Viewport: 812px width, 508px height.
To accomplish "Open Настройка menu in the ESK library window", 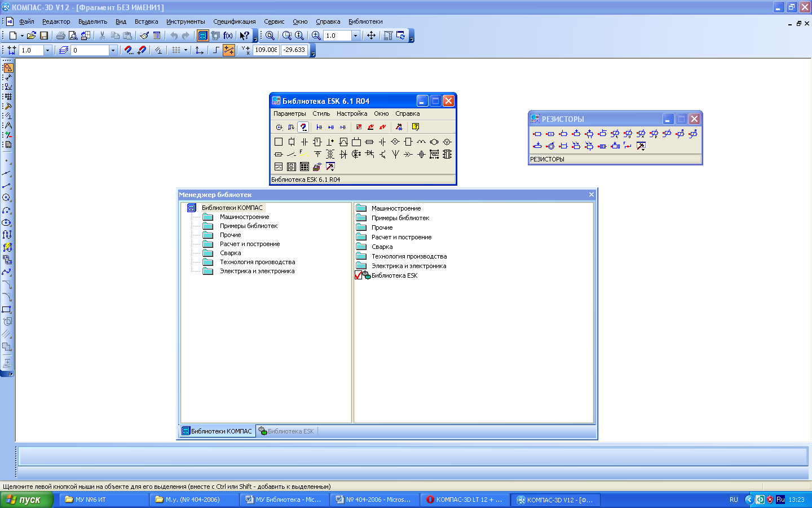I will (352, 113).
